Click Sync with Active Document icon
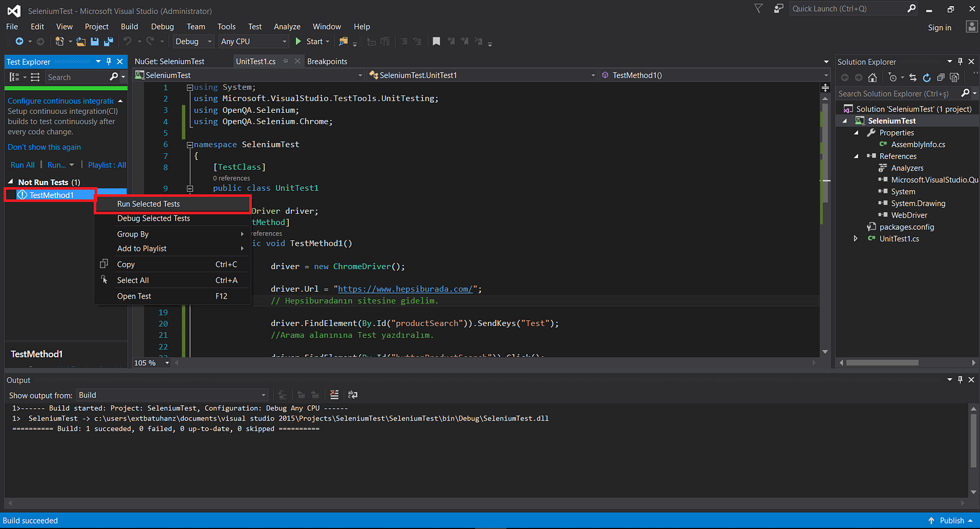The image size is (980, 529). pos(913,78)
